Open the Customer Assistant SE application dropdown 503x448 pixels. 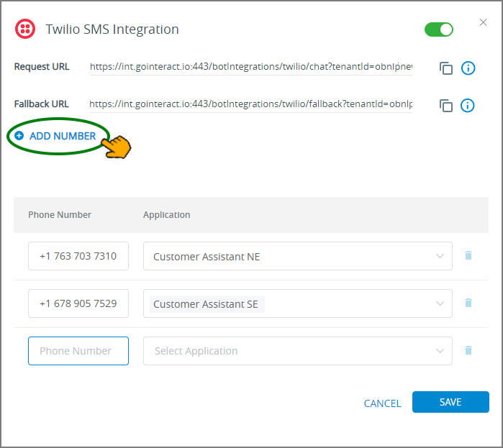pos(298,303)
